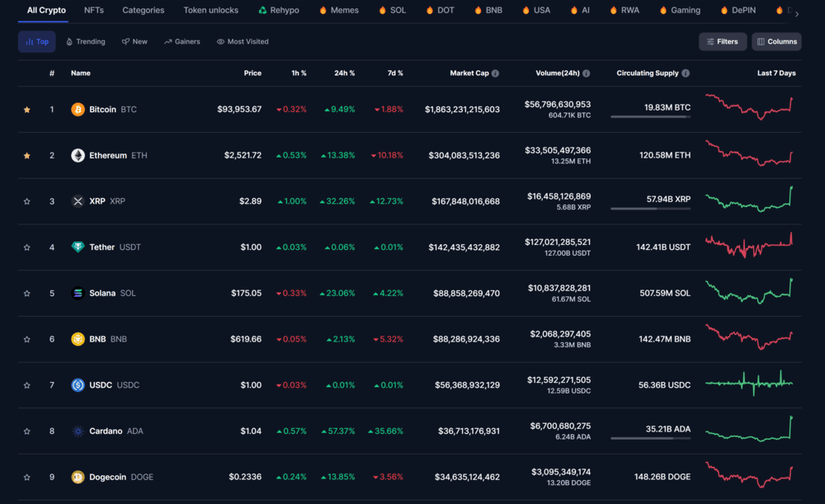
Task: Click Ethereum market cap $304,083,513,236
Action: pos(464,155)
